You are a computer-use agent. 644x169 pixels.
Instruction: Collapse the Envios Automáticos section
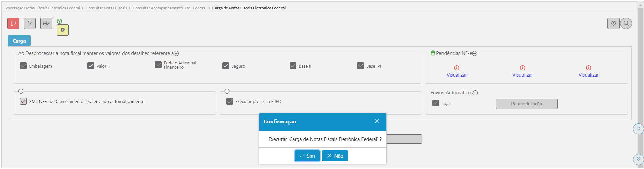[475, 93]
